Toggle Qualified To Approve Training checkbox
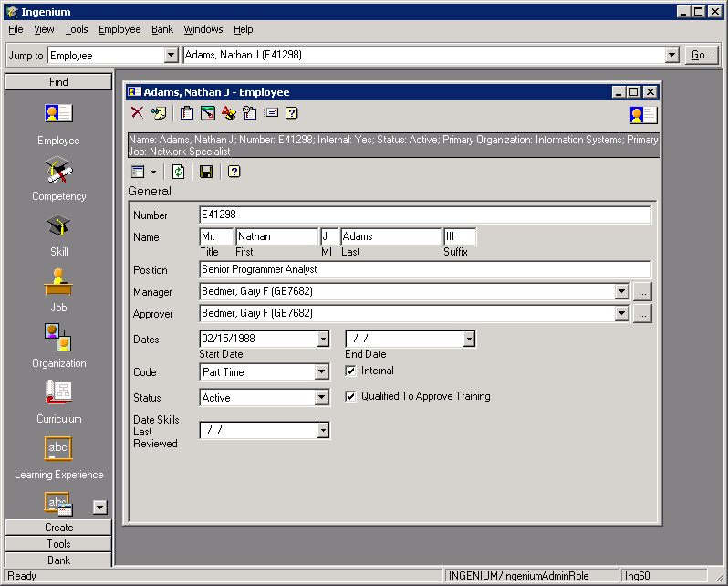 [351, 396]
